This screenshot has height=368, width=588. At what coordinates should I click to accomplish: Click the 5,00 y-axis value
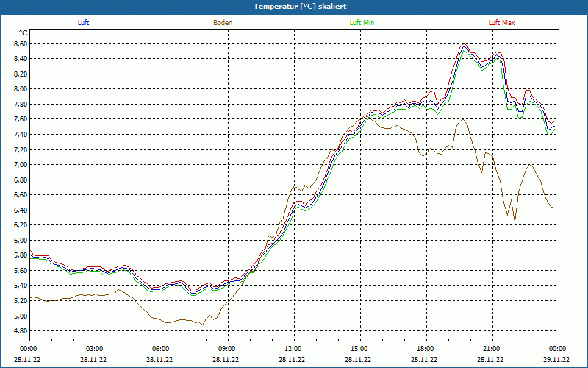click(x=21, y=316)
